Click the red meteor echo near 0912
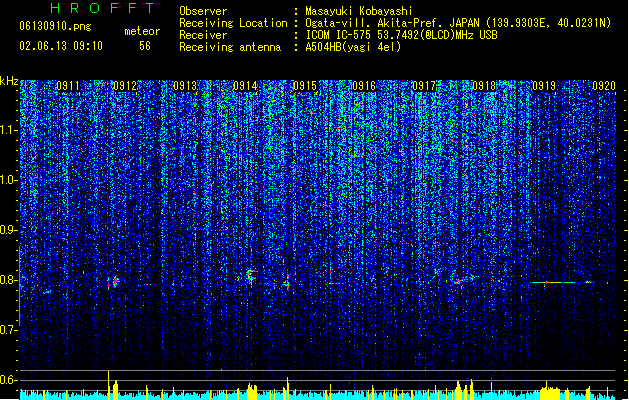Viewport: 629px width, 400px height. click(x=114, y=282)
